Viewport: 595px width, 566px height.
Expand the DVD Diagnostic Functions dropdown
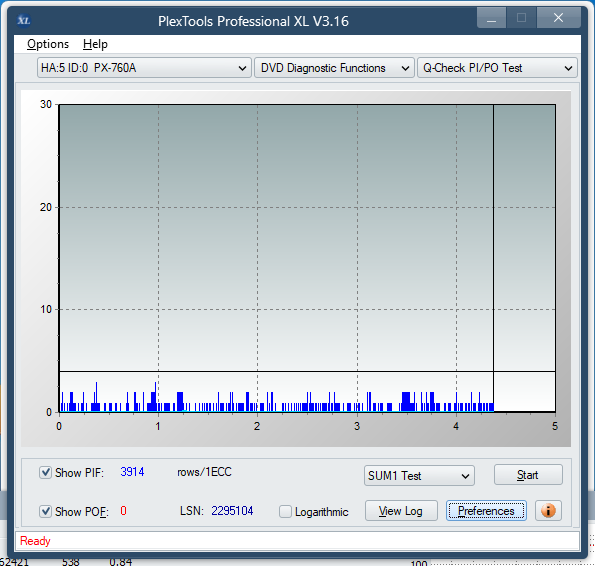coord(334,68)
